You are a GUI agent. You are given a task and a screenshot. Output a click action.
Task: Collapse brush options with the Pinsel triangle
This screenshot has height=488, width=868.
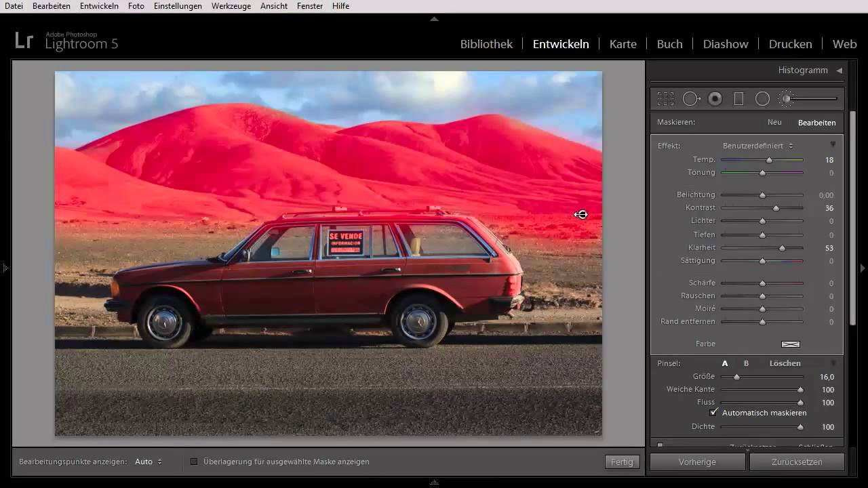click(x=833, y=363)
